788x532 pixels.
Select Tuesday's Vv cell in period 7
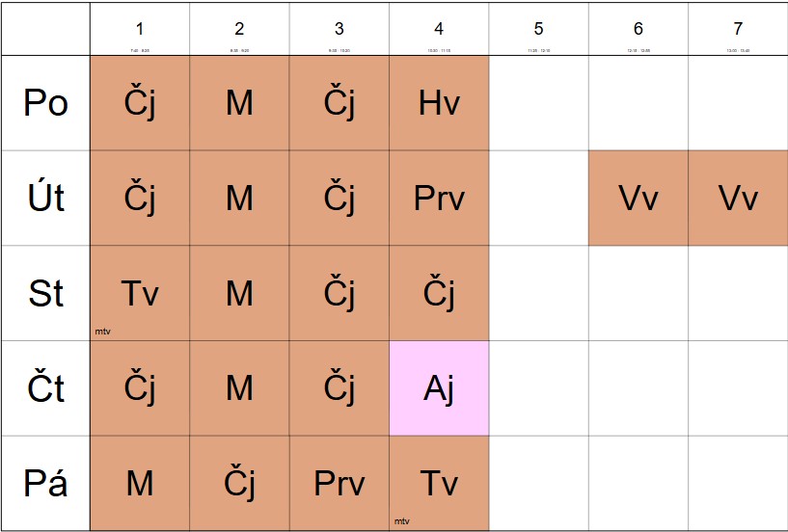tap(738, 198)
